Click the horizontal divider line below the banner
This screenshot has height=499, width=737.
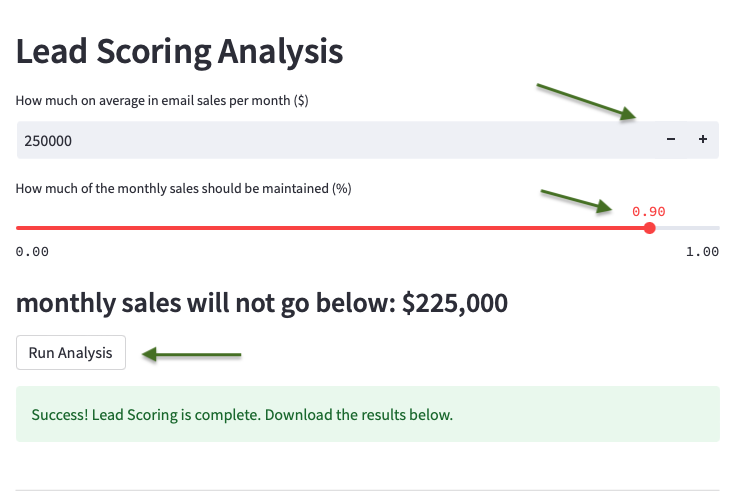click(x=368, y=491)
